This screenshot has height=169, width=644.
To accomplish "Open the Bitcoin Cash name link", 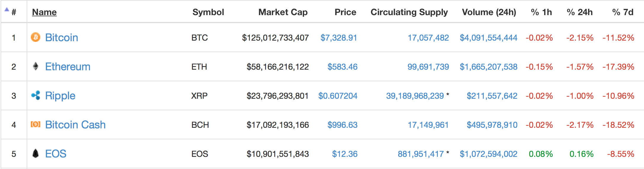I will 75,125.
